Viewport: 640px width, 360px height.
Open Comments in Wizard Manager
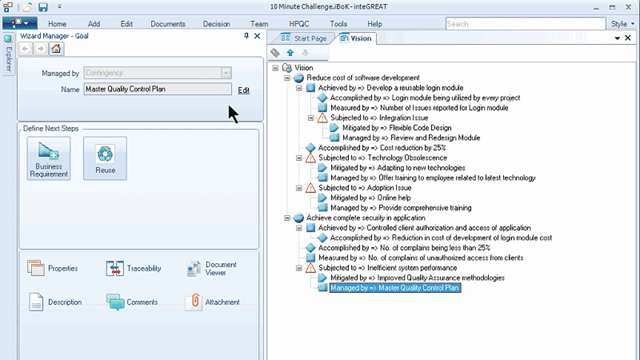(132, 302)
